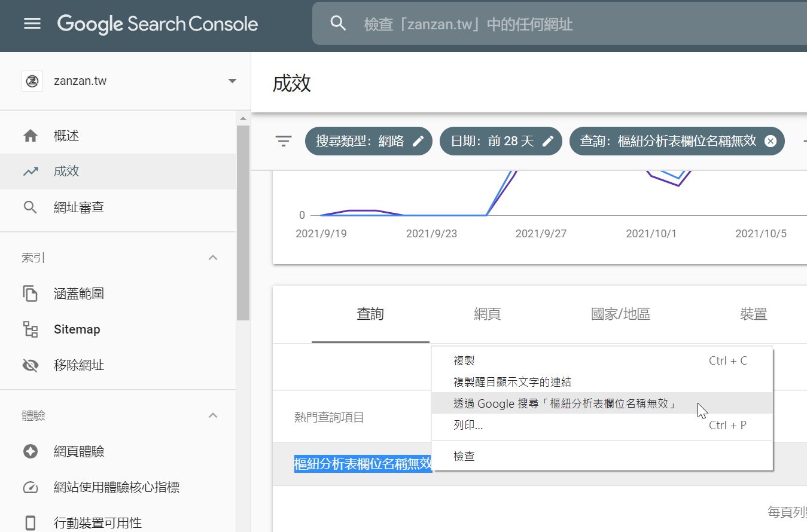Click the 2021/9/23 date label on chart
The height and width of the screenshot is (532, 807).
tap(431, 234)
